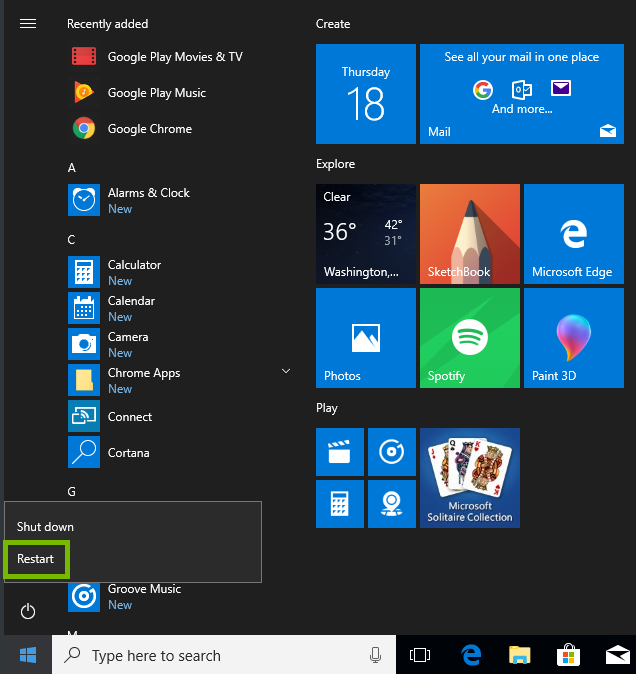Click the Explore group heading
Viewport: 636px width, 674px height.
336,164
